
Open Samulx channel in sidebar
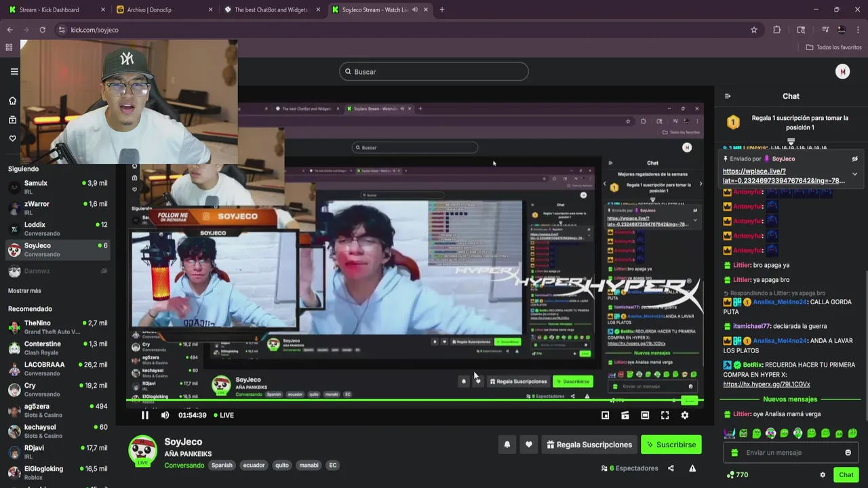point(57,187)
